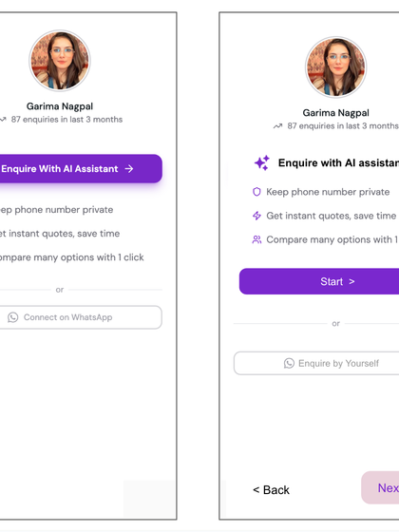
Task: Click the trending arrow icon in left panel
Action: (3, 120)
